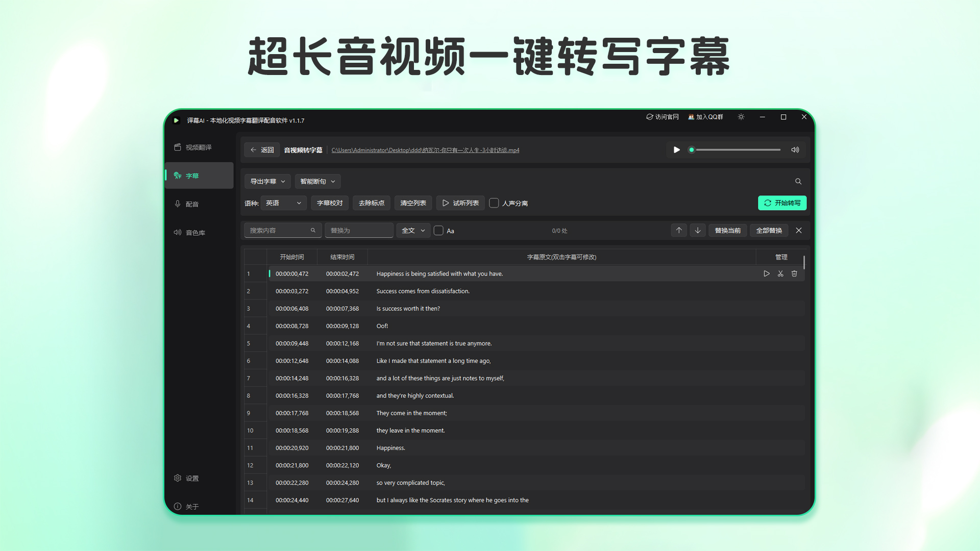Click start time 00:00:12,648
The image size is (980, 551).
[292, 361]
